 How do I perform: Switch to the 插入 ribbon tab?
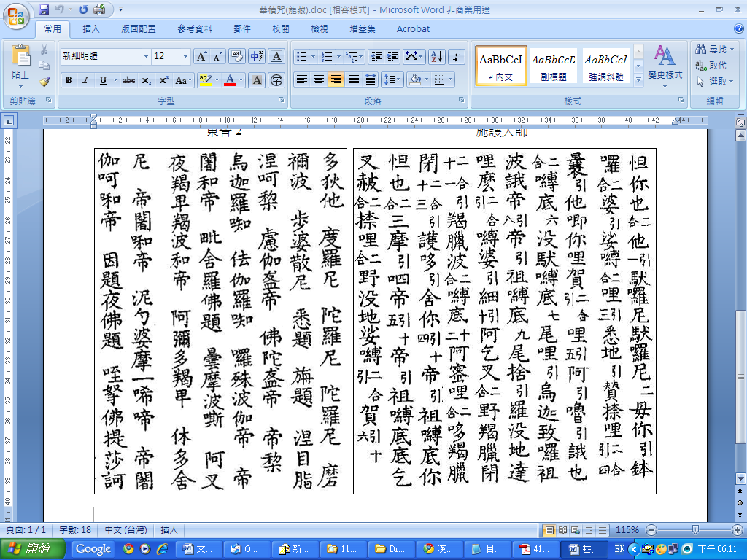tap(91, 29)
